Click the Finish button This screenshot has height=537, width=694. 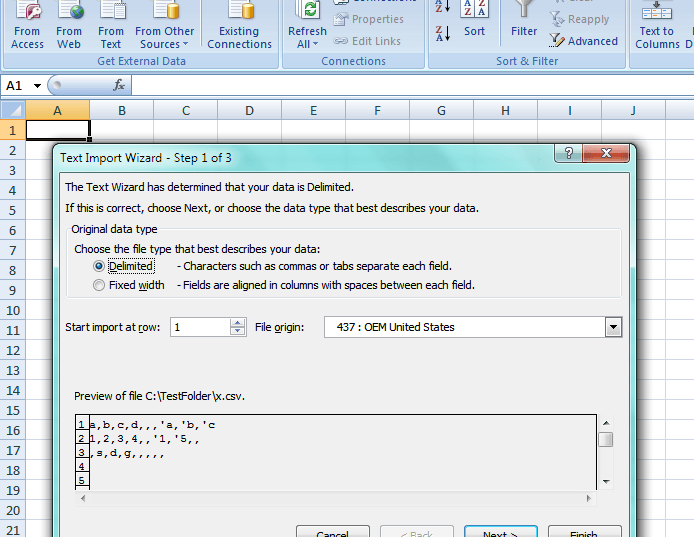(x=584, y=532)
